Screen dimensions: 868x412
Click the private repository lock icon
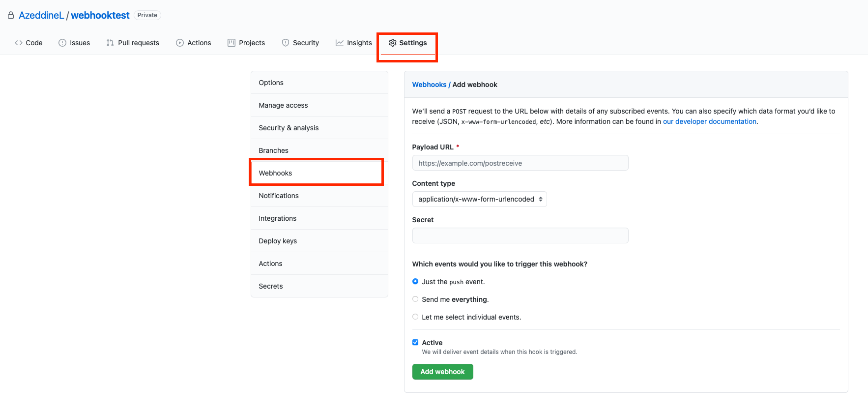[11, 15]
